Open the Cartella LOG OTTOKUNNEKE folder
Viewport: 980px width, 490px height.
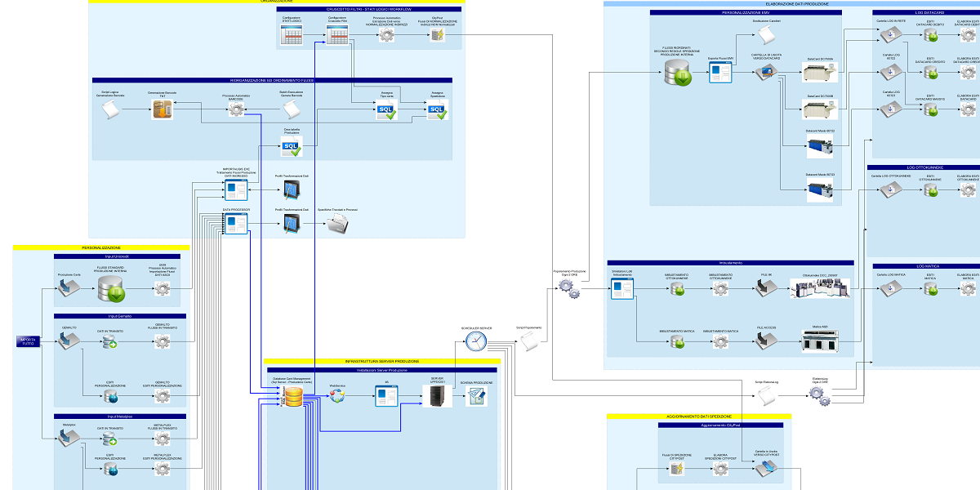tap(890, 188)
